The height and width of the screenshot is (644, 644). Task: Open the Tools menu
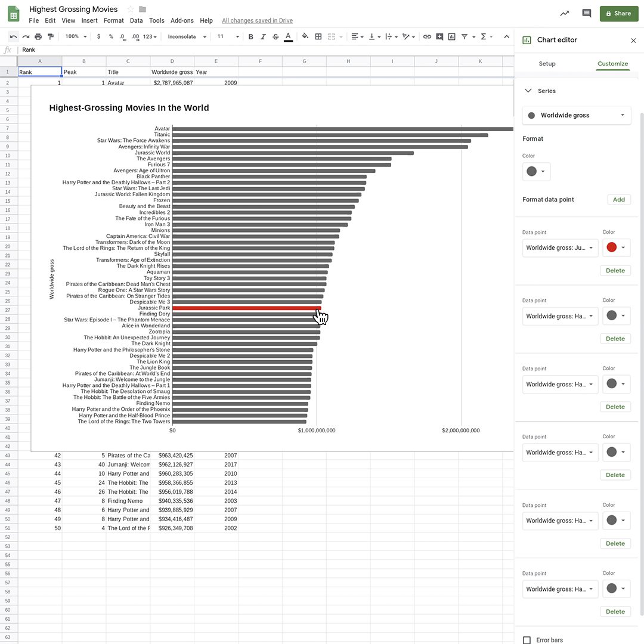pos(156,20)
